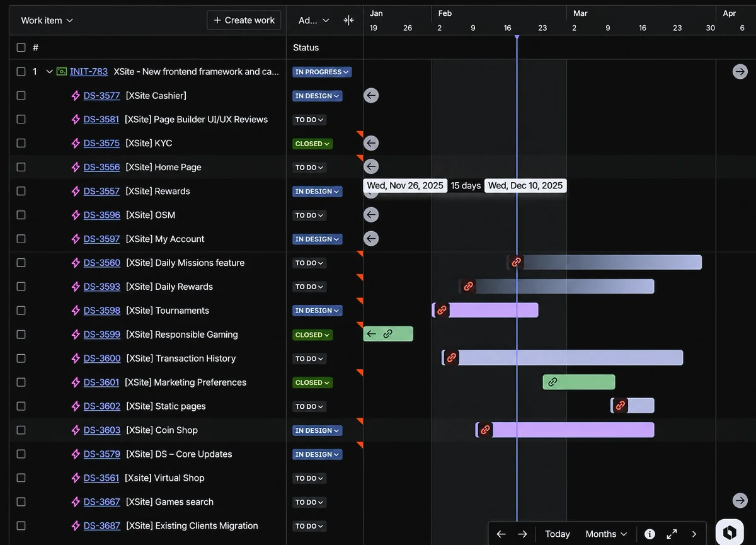Viewport: 756px width, 545px height.
Task: Click the Transaction History gantt bar
Action: [563, 358]
